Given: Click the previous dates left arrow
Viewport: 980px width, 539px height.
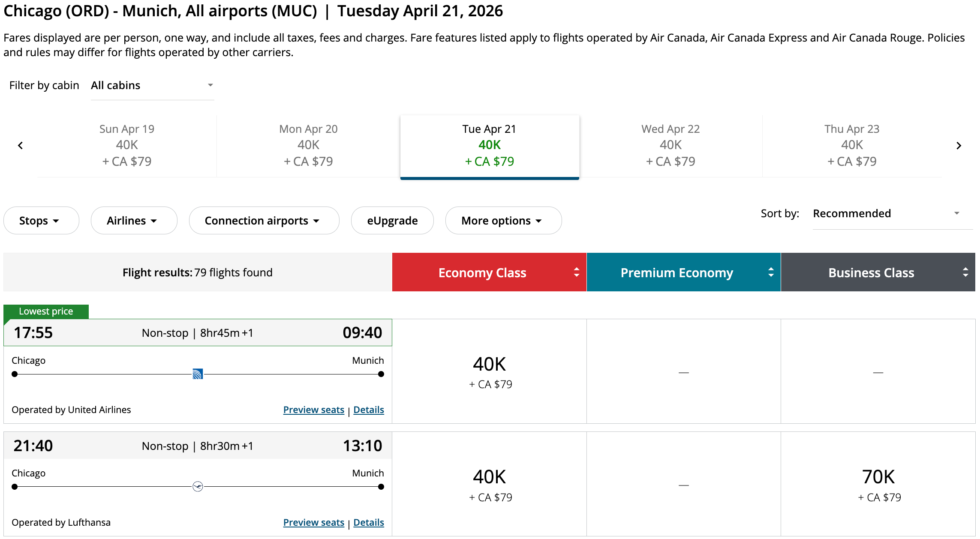Looking at the screenshot, I should click(20, 146).
